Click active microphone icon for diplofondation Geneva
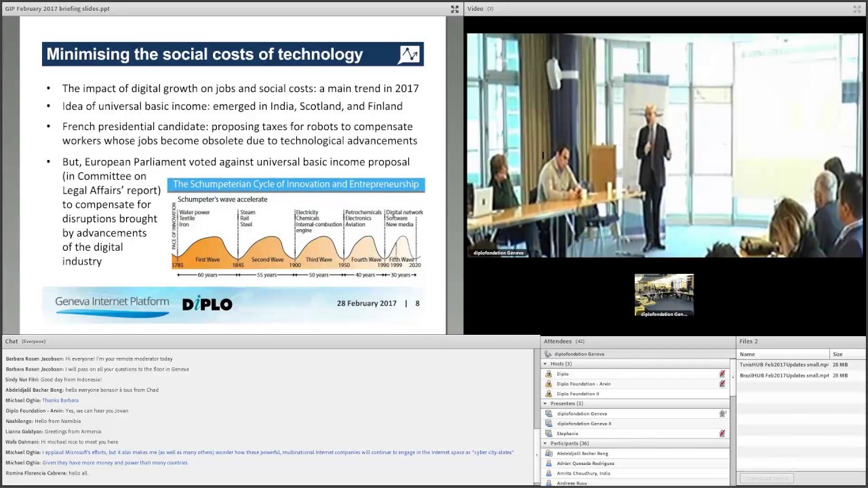The width and height of the screenshot is (868, 488). (723, 413)
